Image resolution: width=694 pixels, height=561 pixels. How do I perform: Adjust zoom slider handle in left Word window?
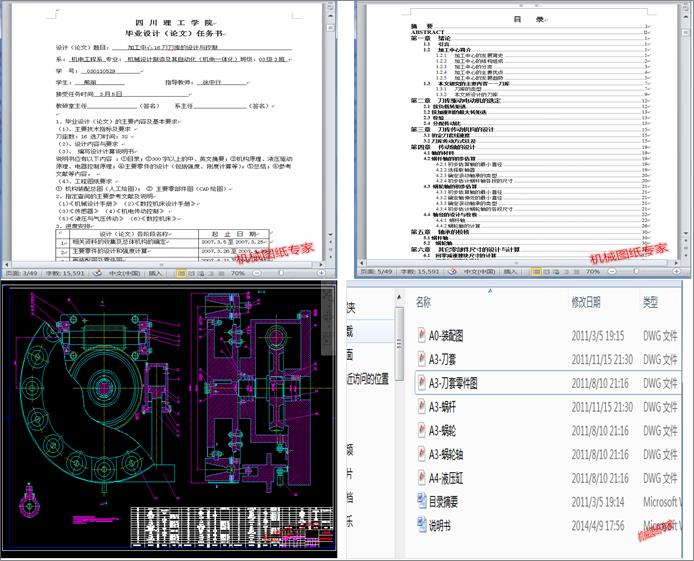(281, 273)
